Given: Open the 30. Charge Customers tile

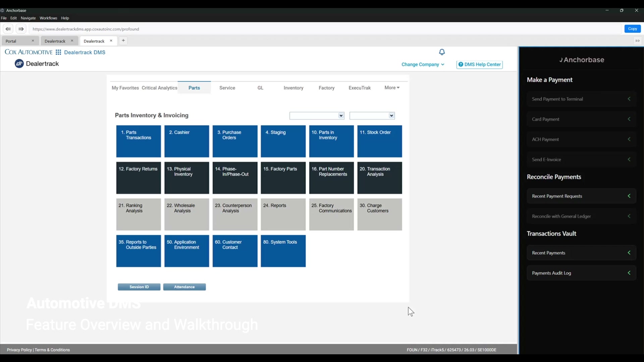Looking at the screenshot, I should pos(380,214).
